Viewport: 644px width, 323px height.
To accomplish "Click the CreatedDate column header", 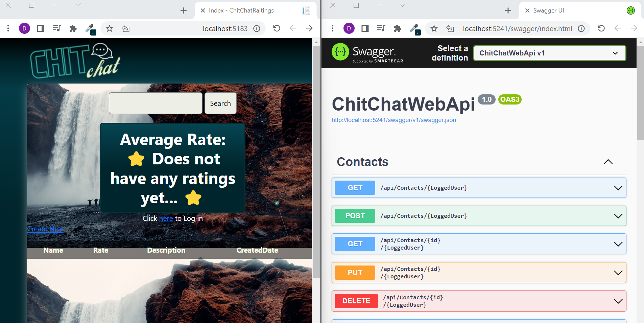I will pos(257,250).
